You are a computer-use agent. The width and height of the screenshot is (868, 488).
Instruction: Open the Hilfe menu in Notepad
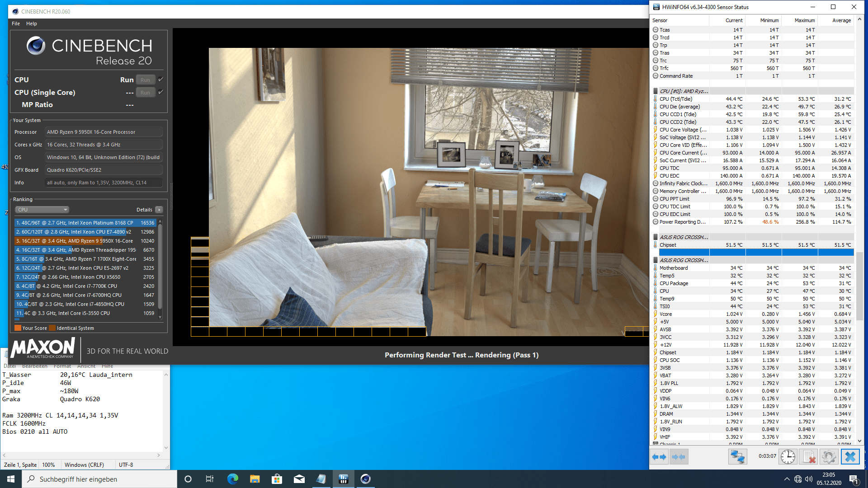tap(108, 366)
